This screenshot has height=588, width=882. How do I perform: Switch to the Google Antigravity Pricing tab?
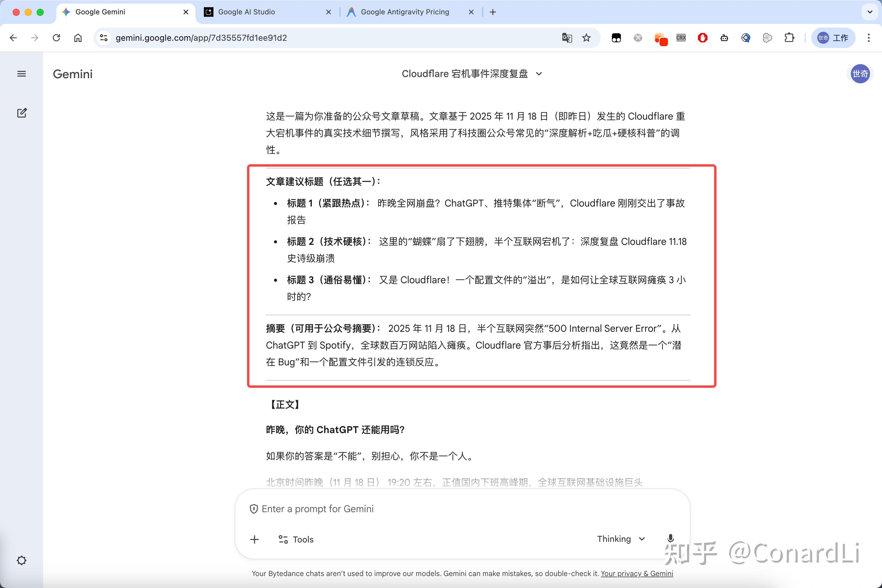click(x=404, y=12)
